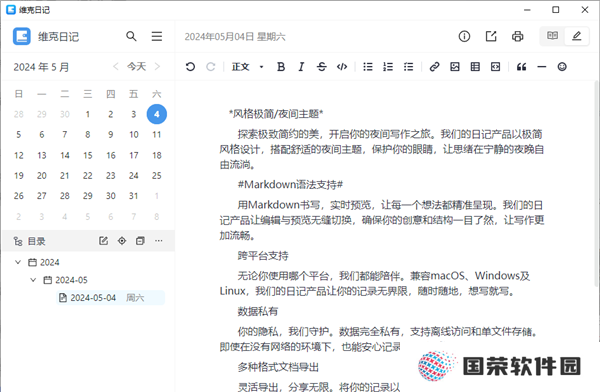Show diary info via the circled-i icon
600x392 pixels.
pyautogui.click(x=464, y=36)
